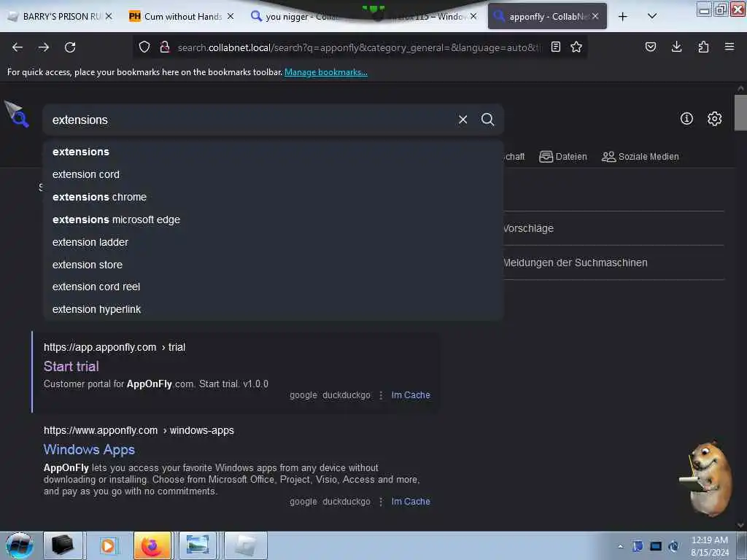This screenshot has height=560, width=747.
Task: Open the Manage bookmarks link
Action: coord(326,72)
